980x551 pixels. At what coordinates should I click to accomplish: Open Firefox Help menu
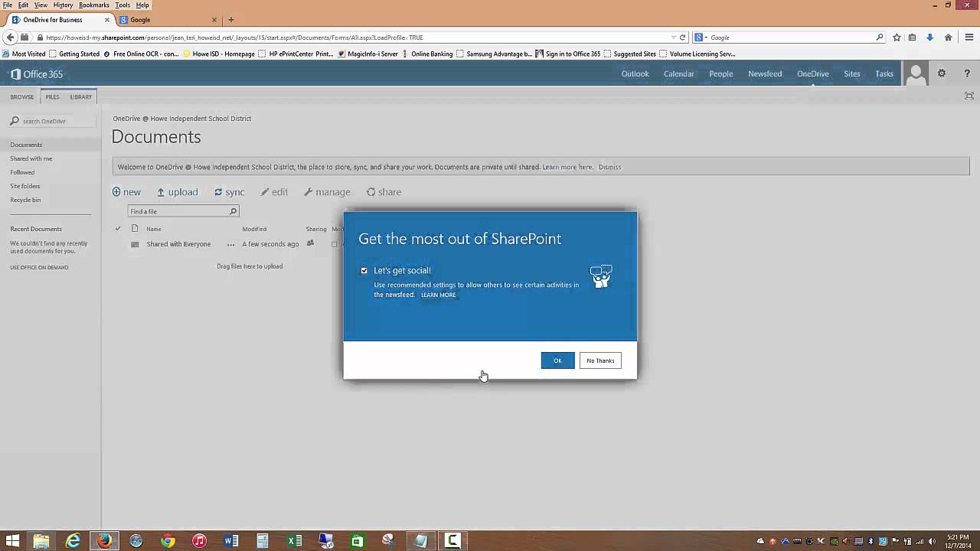(x=142, y=5)
